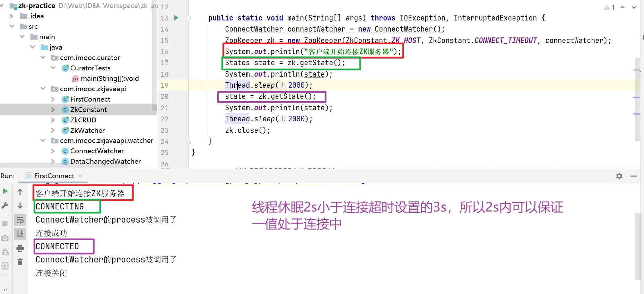This screenshot has width=644, height=294.
Task: Hide the Run panel with minimize dash
Action: 634,176
